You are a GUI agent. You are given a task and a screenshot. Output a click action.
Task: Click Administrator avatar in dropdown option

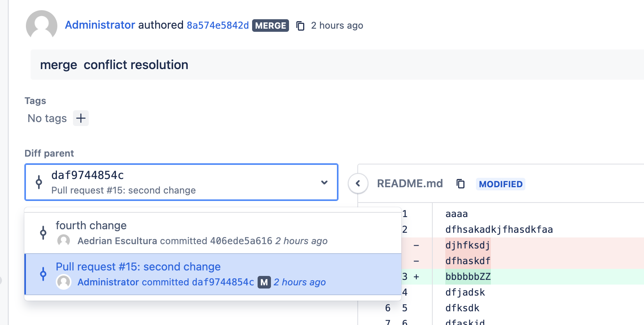click(x=64, y=282)
